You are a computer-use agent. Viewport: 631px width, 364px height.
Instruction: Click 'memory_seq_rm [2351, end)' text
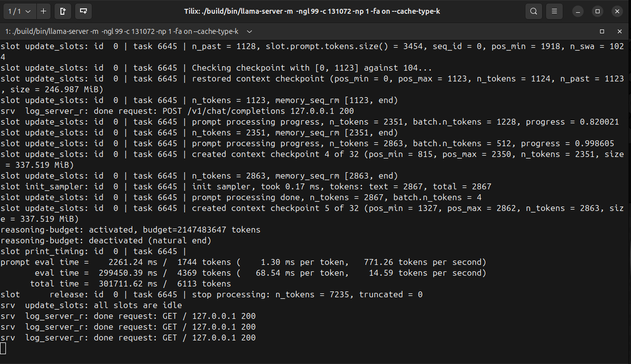(x=336, y=132)
